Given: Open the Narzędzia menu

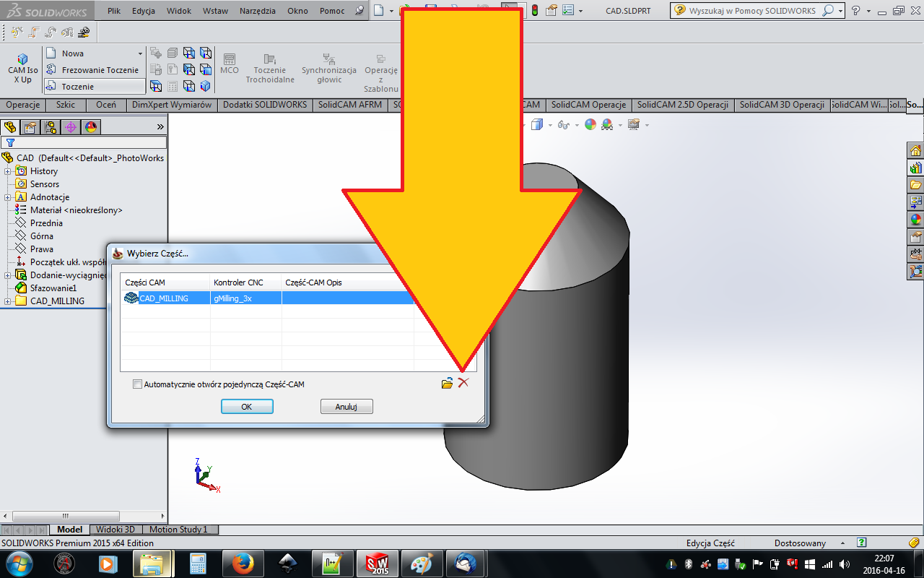Looking at the screenshot, I should click(257, 11).
